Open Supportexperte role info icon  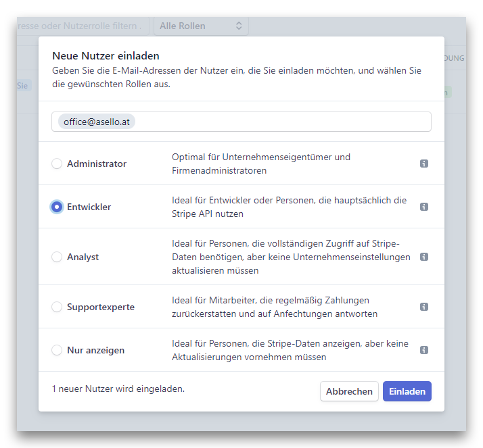pos(424,307)
